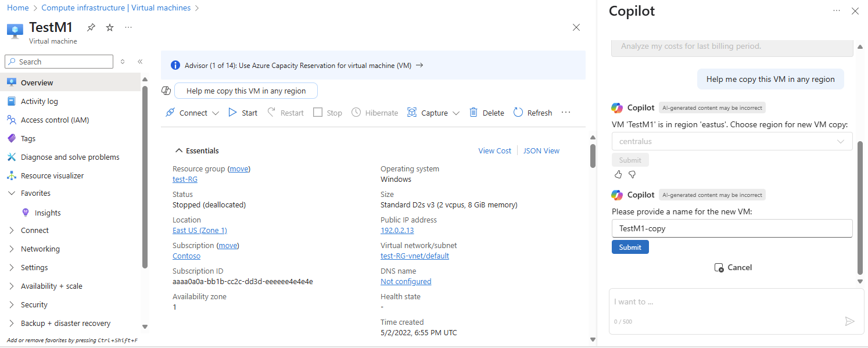This screenshot has width=868, height=348.
Task: Give thumbs down to Copilot response
Action: coord(632,174)
